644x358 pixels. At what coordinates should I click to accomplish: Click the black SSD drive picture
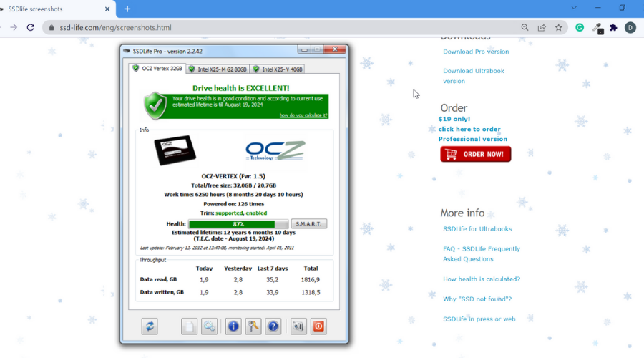[x=175, y=150]
